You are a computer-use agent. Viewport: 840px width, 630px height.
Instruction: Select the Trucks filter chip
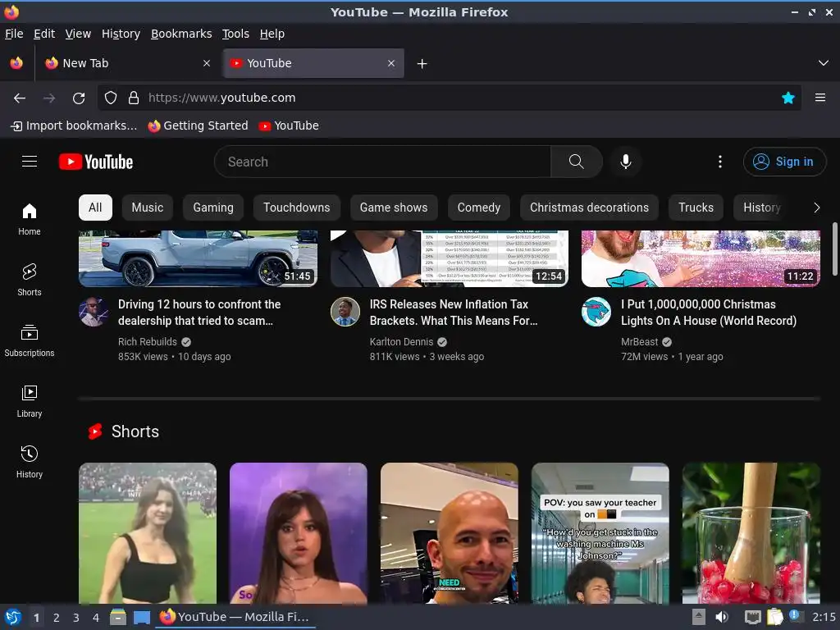click(696, 208)
